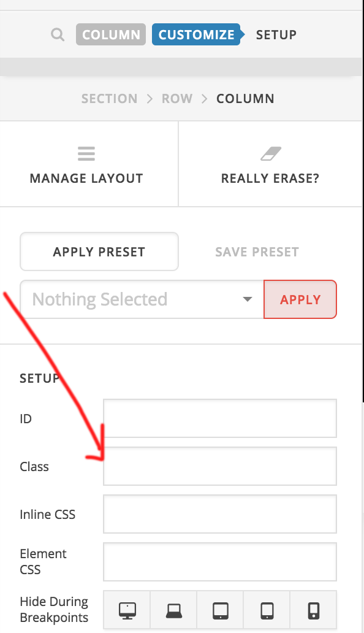
Task: Click the Manage Layout hamburger icon
Action: 86,154
